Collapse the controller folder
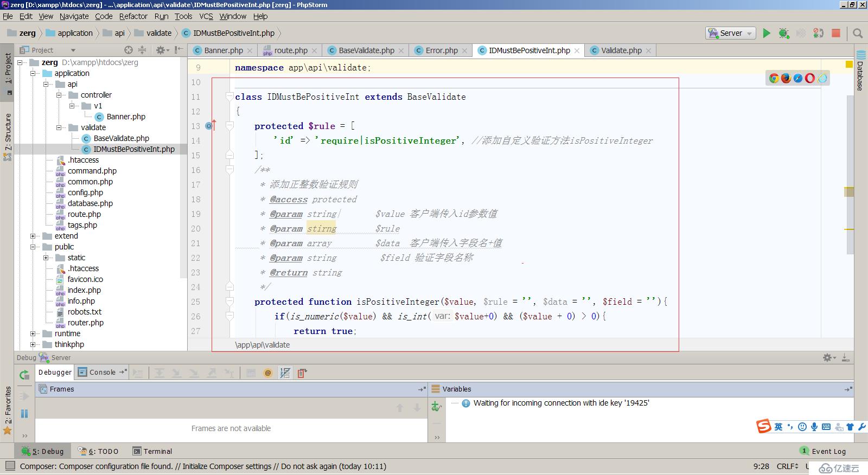Viewport: 868px width, 475px height. [x=59, y=95]
